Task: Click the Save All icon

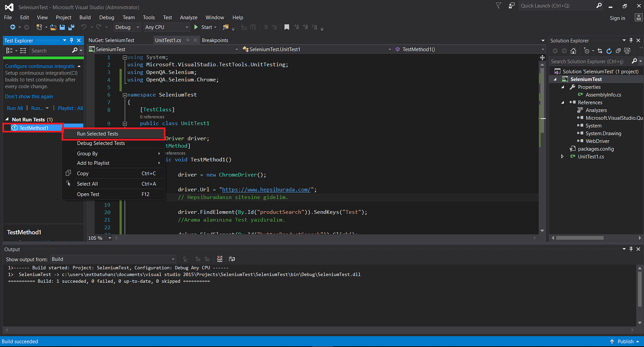Action: click(71, 27)
